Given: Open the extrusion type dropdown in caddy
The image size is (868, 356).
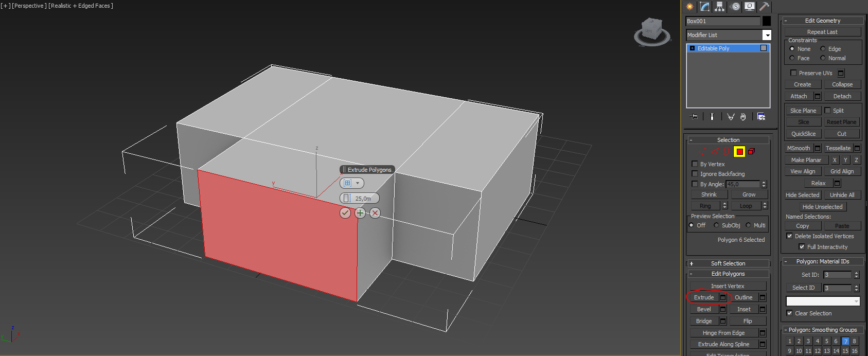Looking at the screenshot, I should [x=352, y=183].
